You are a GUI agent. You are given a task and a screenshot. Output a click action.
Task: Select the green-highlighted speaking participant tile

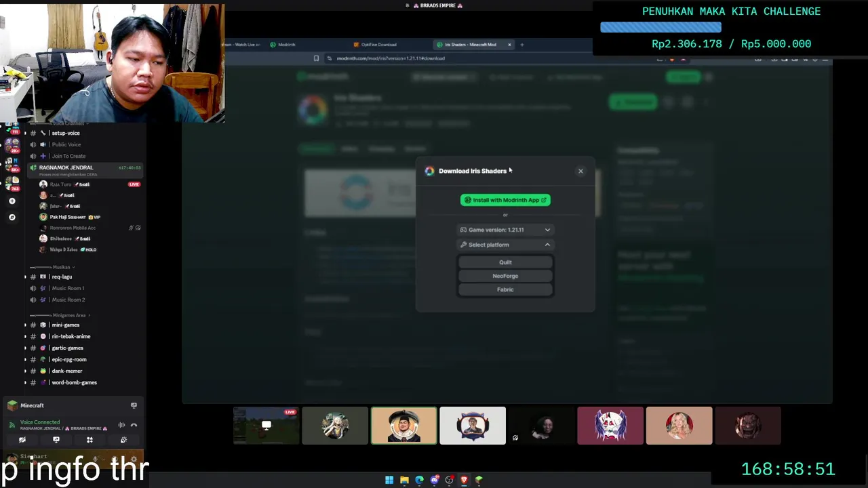point(404,426)
